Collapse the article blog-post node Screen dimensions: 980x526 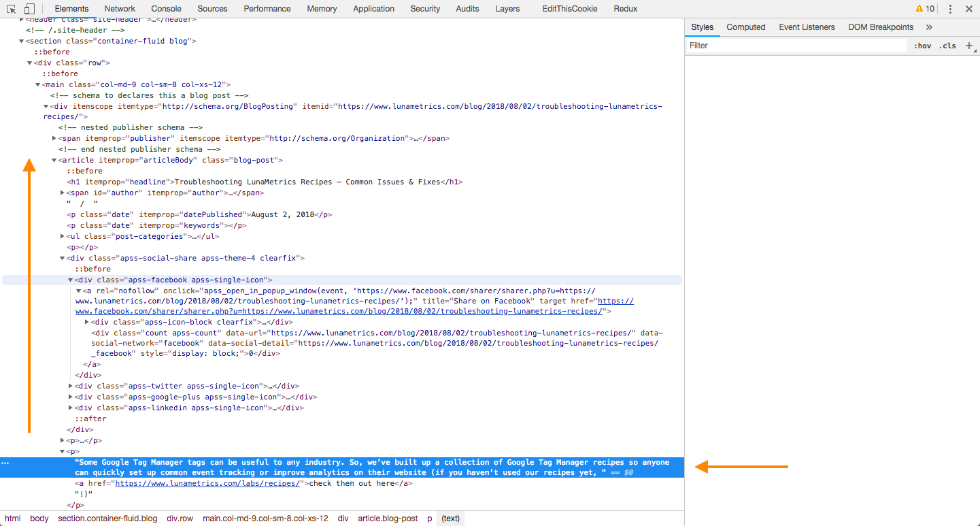tap(54, 161)
